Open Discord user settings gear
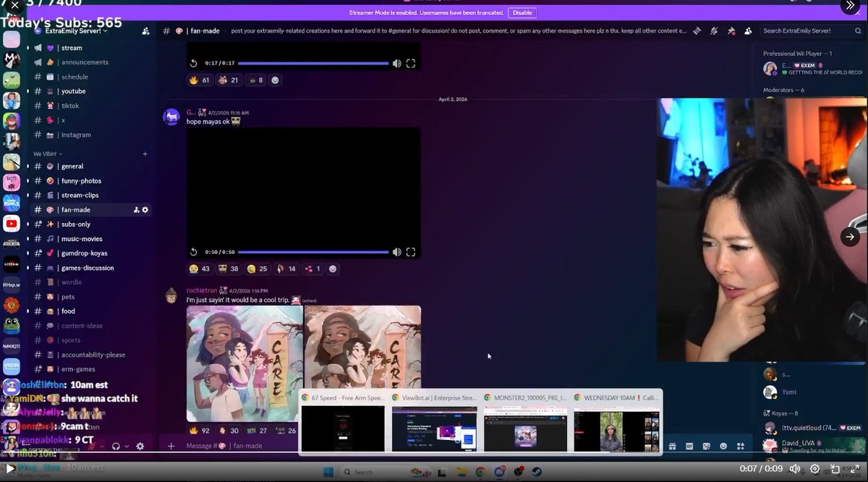Image resolution: width=868 pixels, height=482 pixels. (140, 447)
